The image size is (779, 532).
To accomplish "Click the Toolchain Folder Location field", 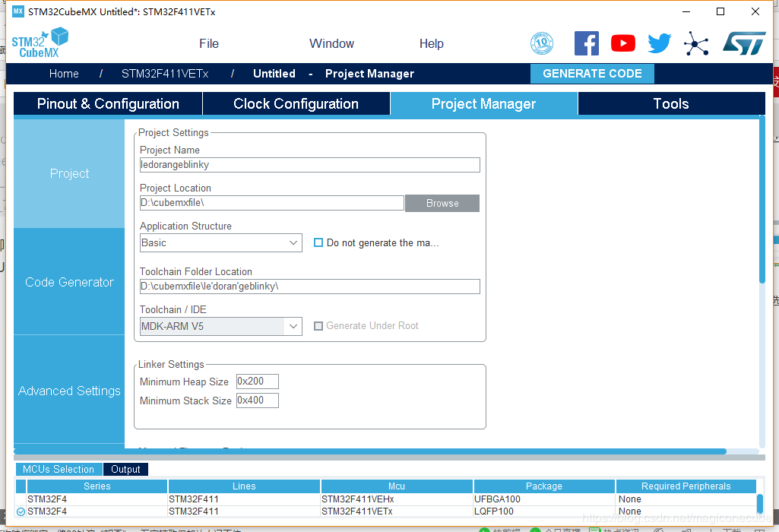I will tap(310, 286).
